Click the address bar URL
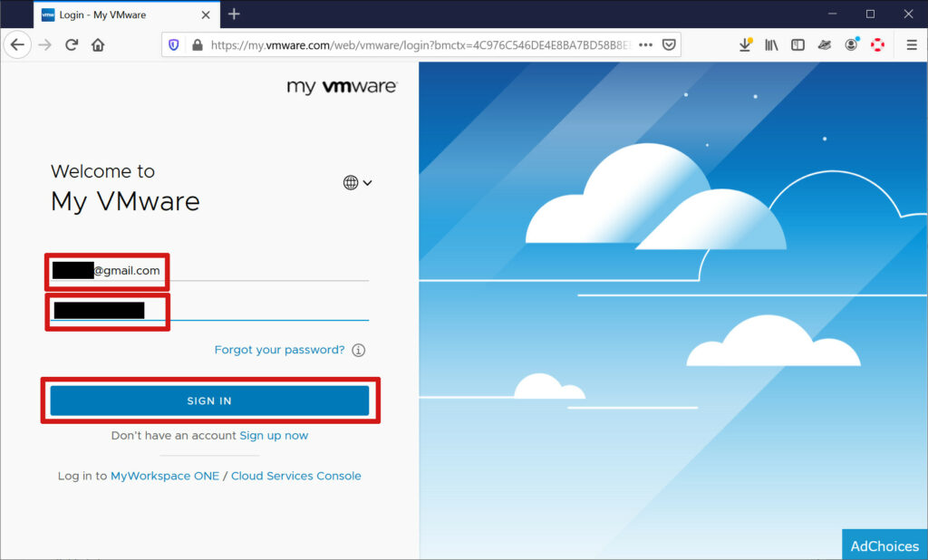Screen dimensions: 928x560 pyautogui.click(x=420, y=45)
